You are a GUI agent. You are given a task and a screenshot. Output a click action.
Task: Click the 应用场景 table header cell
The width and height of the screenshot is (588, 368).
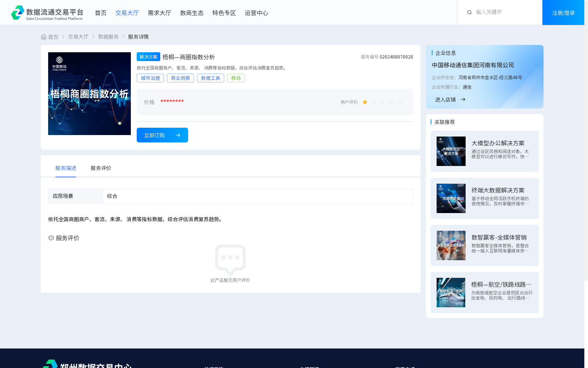point(75,196)
